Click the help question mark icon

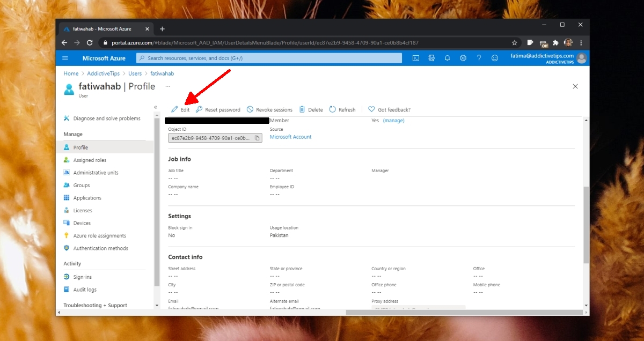click(479, 58)
